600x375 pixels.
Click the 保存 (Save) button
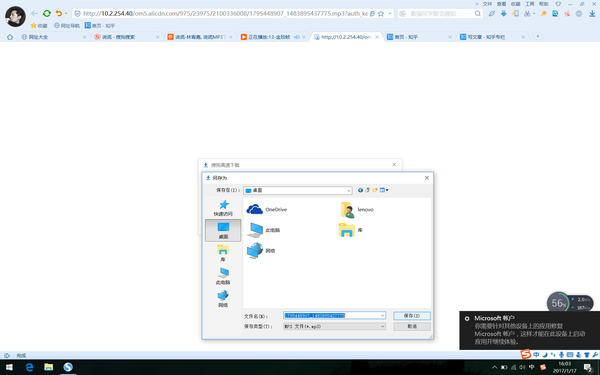(x=412, y=316)
